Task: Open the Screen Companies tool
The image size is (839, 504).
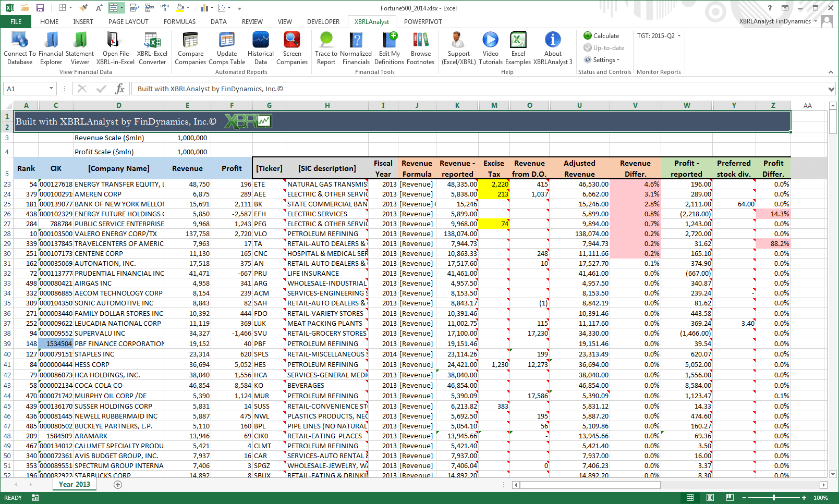Action: (292, 47)
